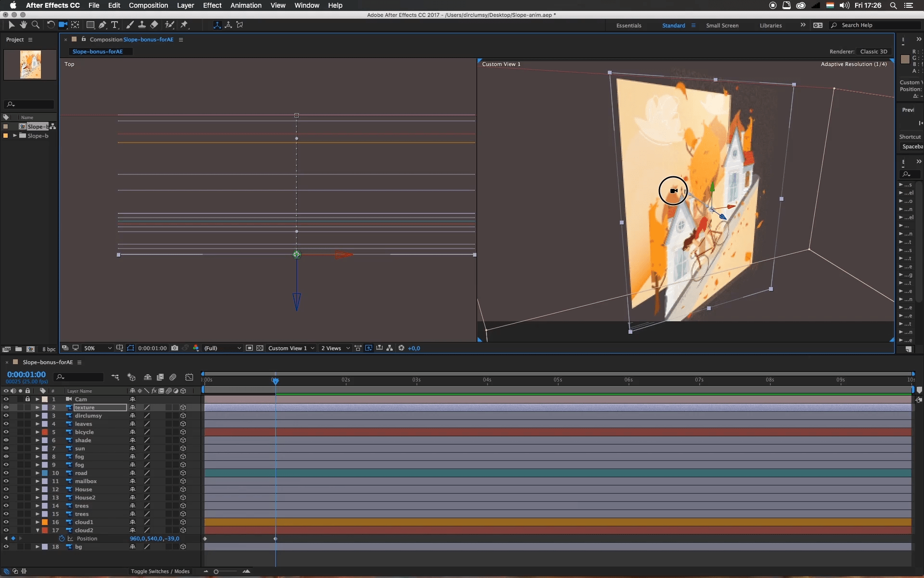Toggle Position stopwatch on cloud2 layer
This screenshot has height=578, width=924.
(62, 539)
